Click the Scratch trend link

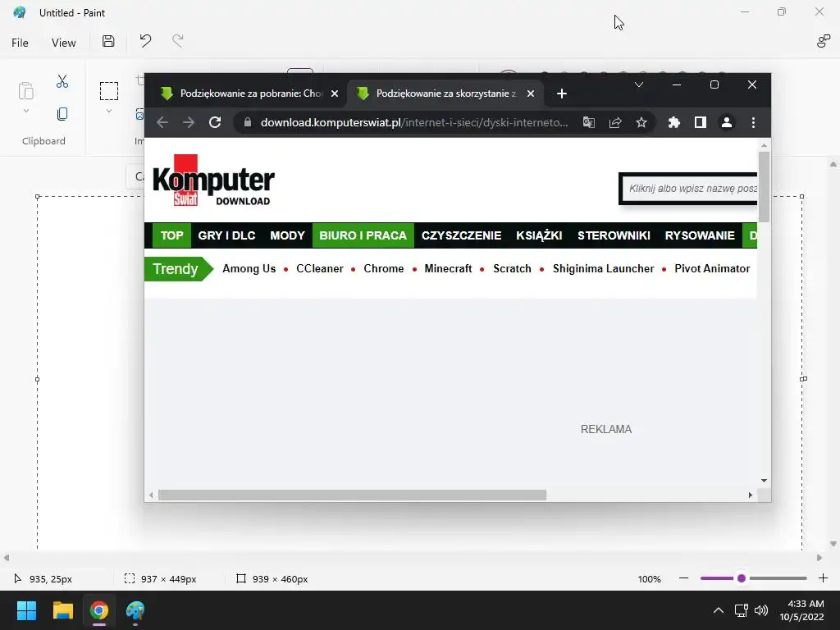click(x=512, y=269)
